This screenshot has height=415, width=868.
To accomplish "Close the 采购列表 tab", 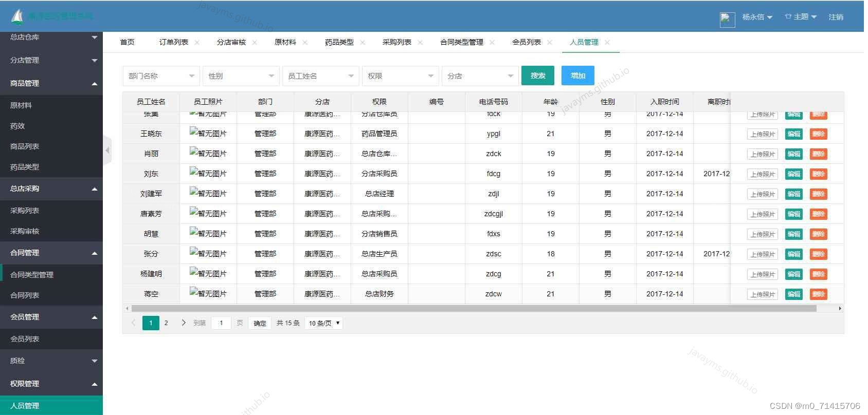I will tap(420, 42).
